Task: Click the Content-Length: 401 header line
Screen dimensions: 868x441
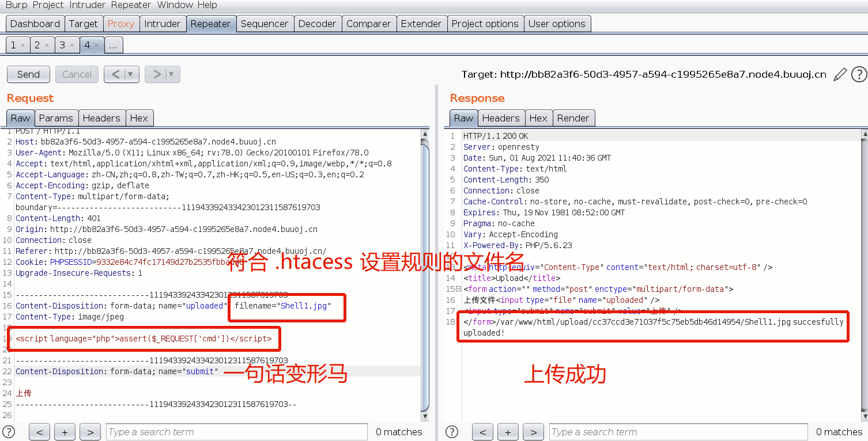Action: tap(58, 218)
